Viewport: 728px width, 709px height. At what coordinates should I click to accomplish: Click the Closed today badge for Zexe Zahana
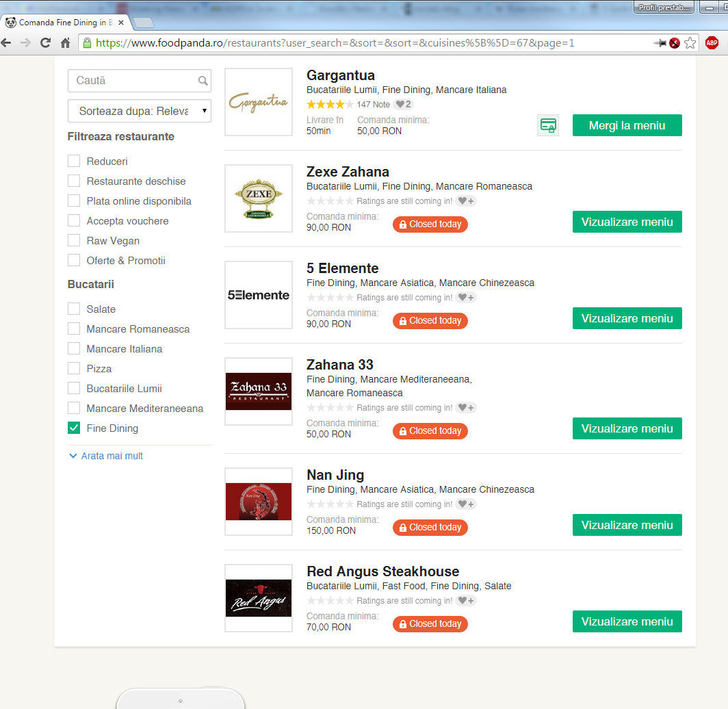(x=430, y=224)
